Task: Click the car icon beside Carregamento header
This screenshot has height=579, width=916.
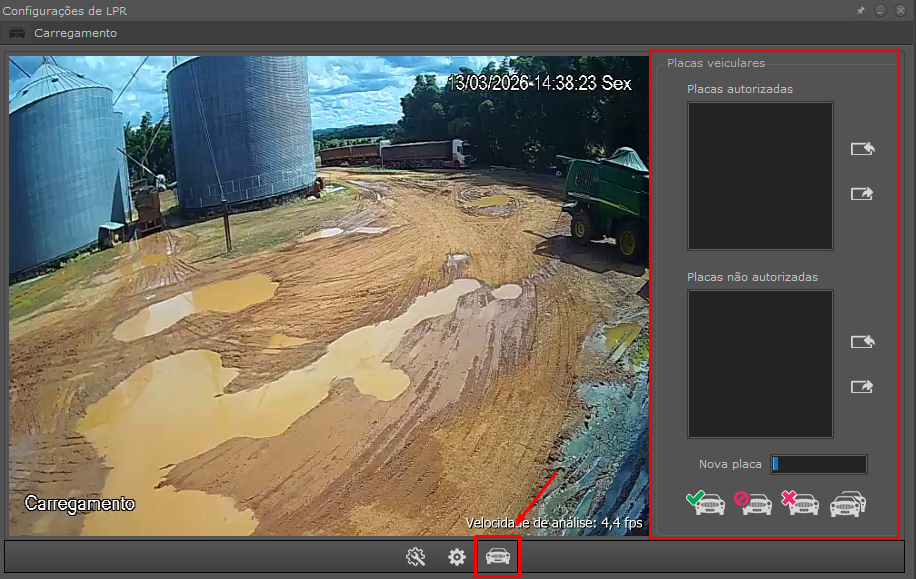Action: pos(17,33)
